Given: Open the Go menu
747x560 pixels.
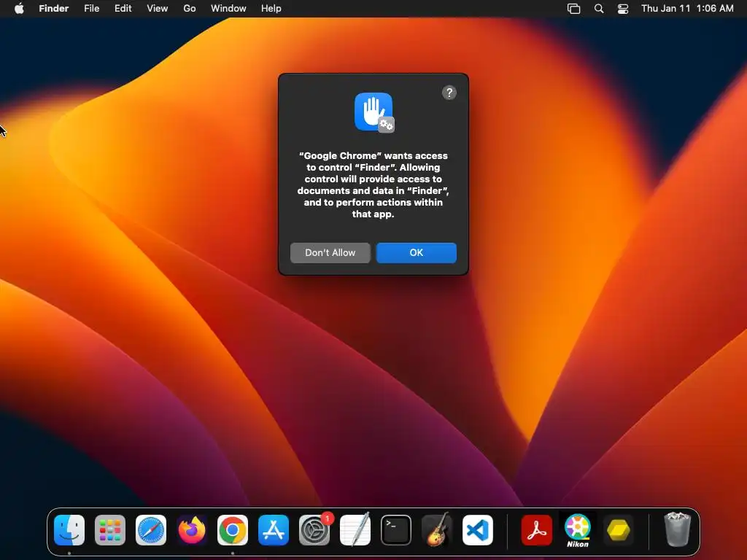Looking at the screenshot, I should 190,9.
